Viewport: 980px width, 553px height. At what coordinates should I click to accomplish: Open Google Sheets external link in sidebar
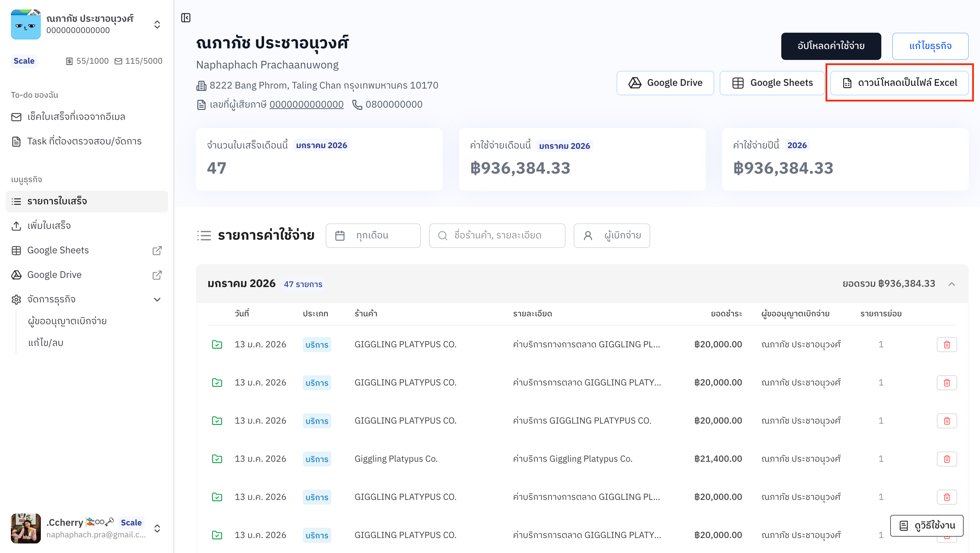(x=157, y=250)
